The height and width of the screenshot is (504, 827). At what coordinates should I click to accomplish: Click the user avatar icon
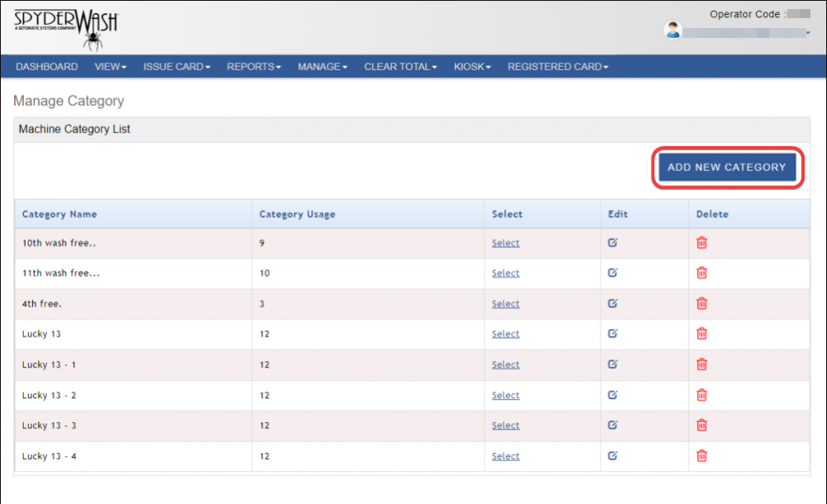(672, 30)
